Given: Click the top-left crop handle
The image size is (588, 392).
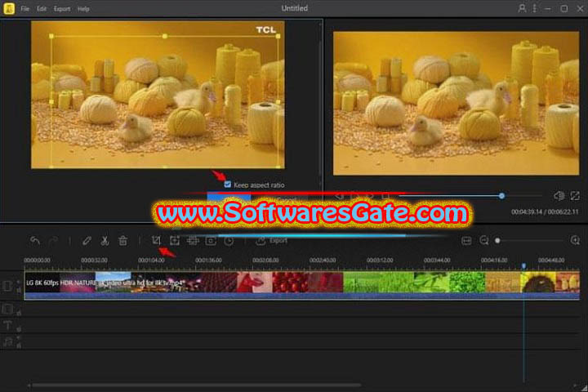Looking at the screenshot, I should (x=51, y=36).
